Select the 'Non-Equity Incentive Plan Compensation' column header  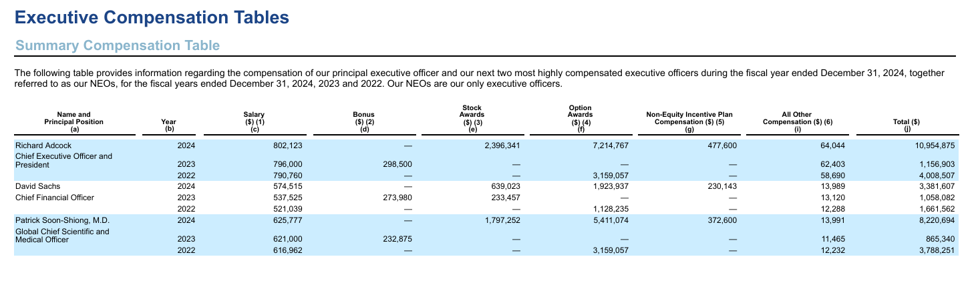[x=689, y=122]
